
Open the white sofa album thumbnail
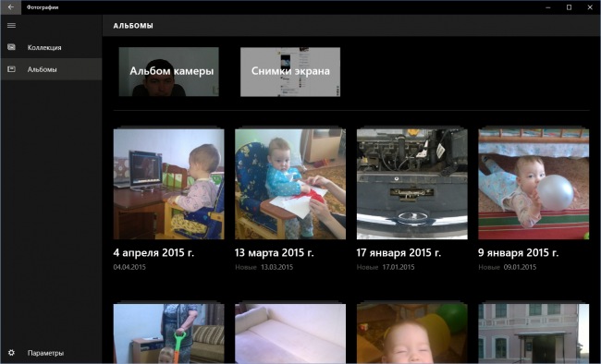point(290,334)
